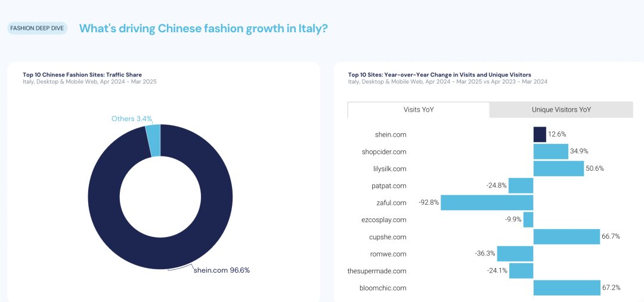Select the bloomchic.com 67.2% bar
Viewport: 644px width, 302px height.
pos(567,288)
